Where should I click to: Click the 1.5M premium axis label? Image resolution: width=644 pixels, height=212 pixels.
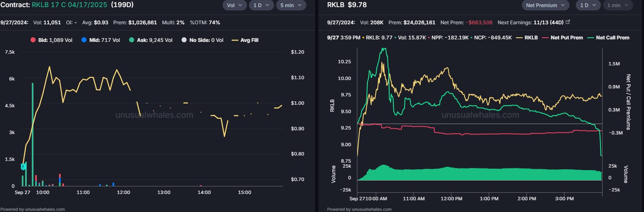point(614,64)
